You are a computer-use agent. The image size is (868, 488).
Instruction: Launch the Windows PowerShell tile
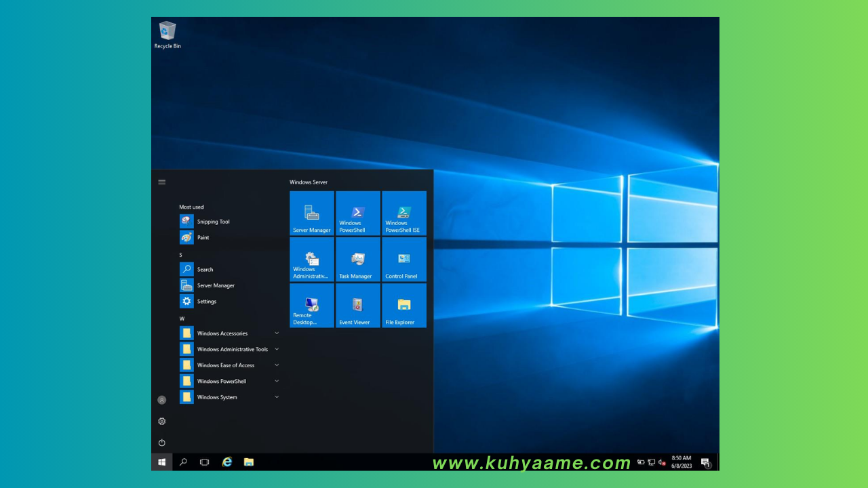click(x=358, y=213)
